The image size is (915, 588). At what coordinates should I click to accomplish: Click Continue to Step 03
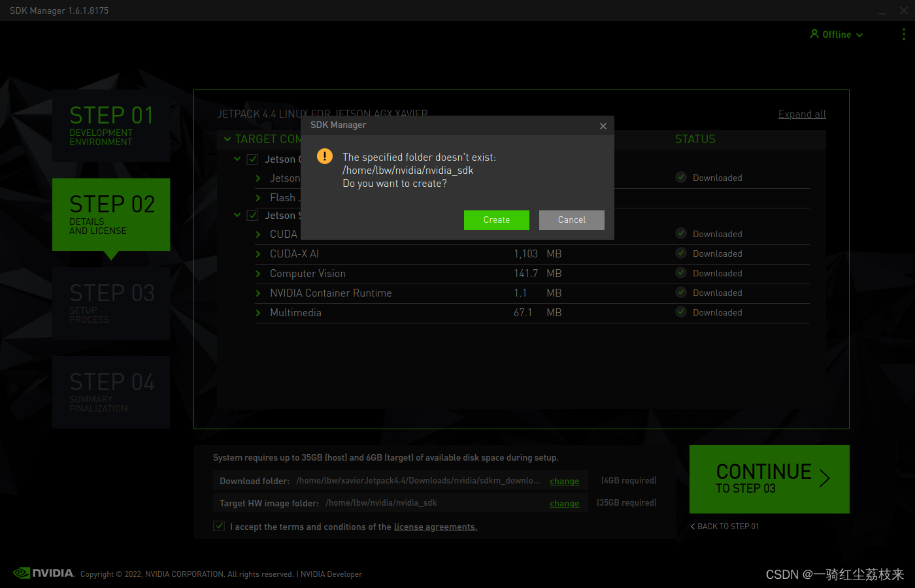(x=769, y=479)
